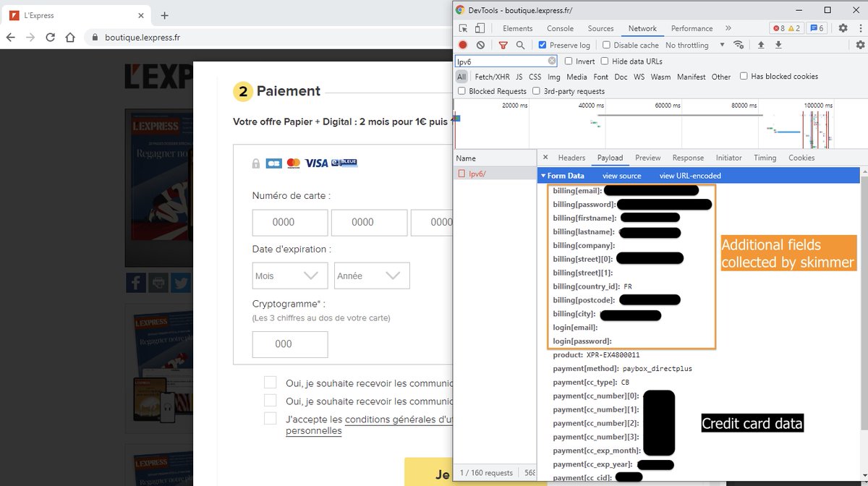Image resolution: width=868 pixels, height=486 pixels.
Task: Check the Invert filter option
Action: pos(569,61)
